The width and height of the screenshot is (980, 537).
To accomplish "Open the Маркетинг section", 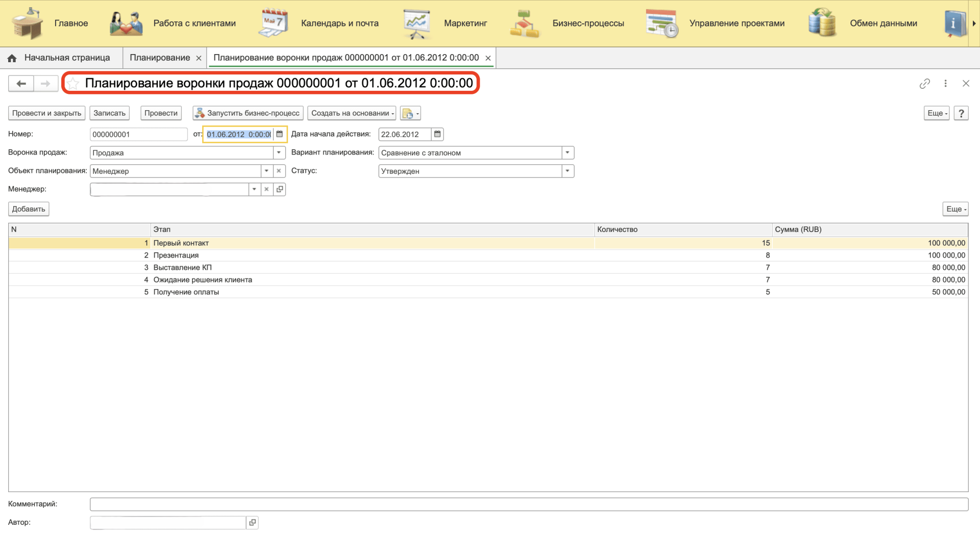I will 465,23.
